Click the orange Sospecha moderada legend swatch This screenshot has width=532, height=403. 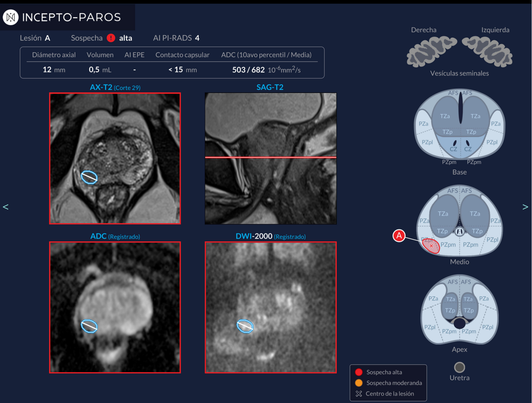[x=359, y=383]
